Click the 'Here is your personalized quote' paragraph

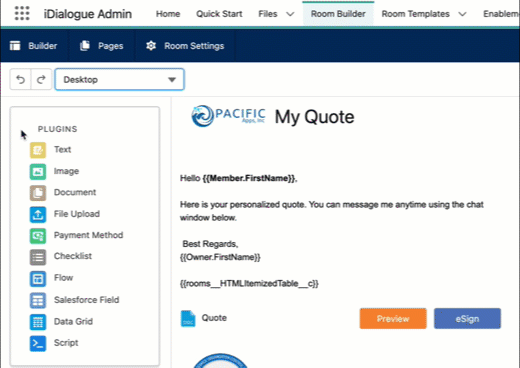tap(332, 211)
